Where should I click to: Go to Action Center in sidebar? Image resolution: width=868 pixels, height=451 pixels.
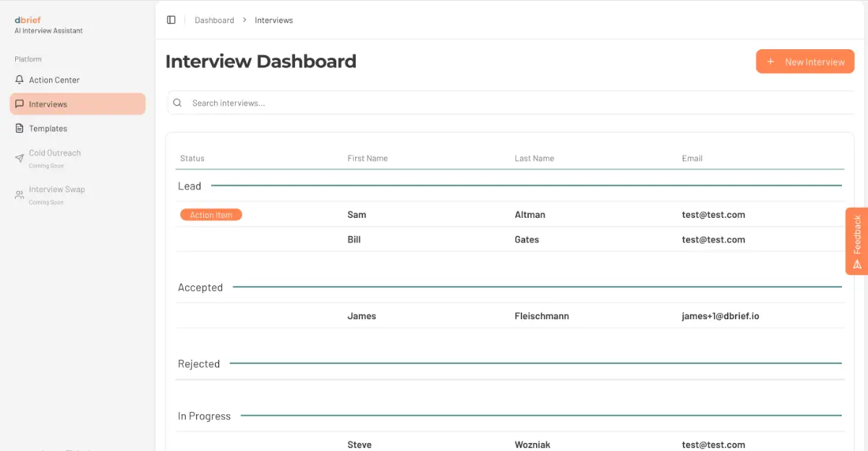54,80
